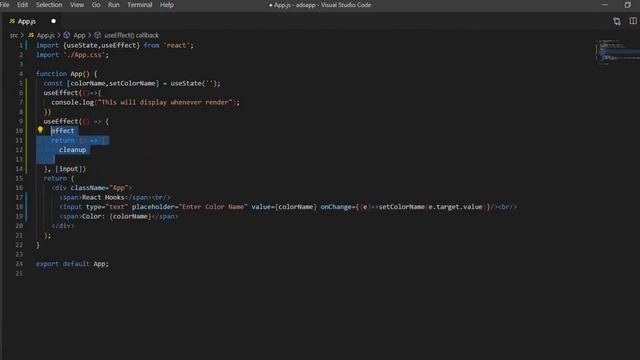This screenshot has height=360, width=640.
Task: Open the Selection menu
Action: coord(49,5)
